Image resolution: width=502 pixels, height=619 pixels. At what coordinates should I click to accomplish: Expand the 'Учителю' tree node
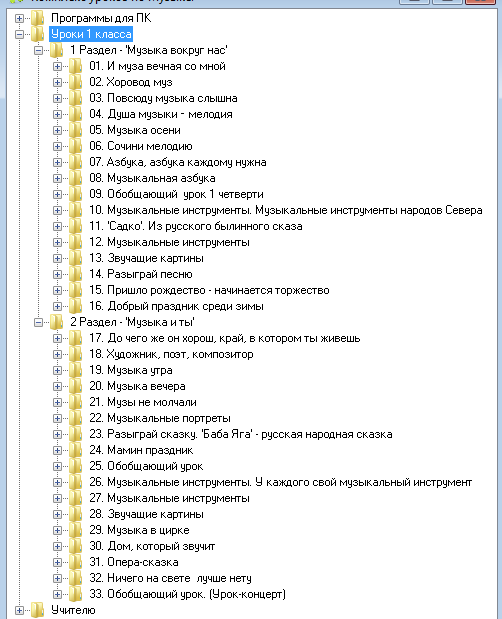pos(19,610)
